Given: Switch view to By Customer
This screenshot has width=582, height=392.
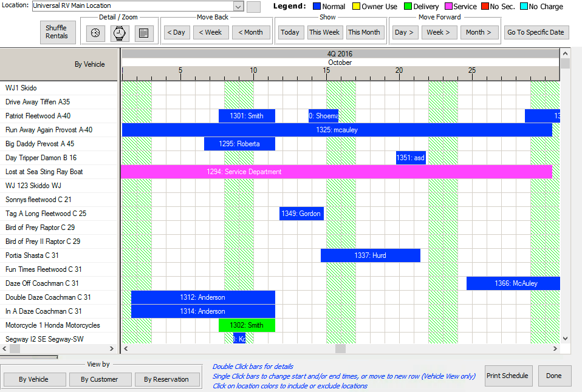Looking at the screenshot, I should (100, 379).
